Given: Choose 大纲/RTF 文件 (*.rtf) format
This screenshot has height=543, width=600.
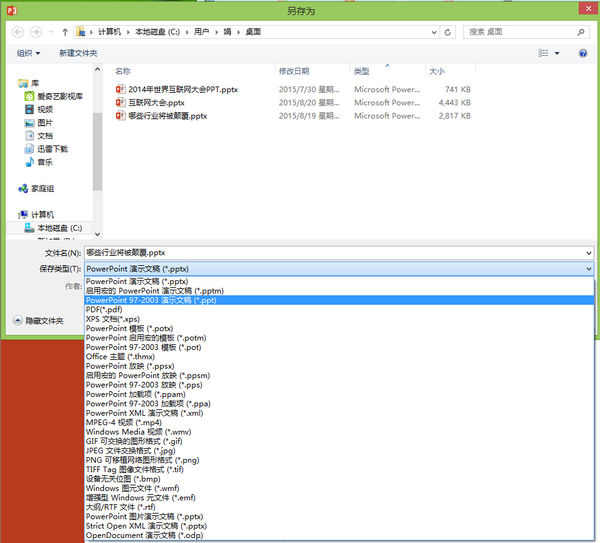Looking at the screenshot, I should click(x=339, y=507).
